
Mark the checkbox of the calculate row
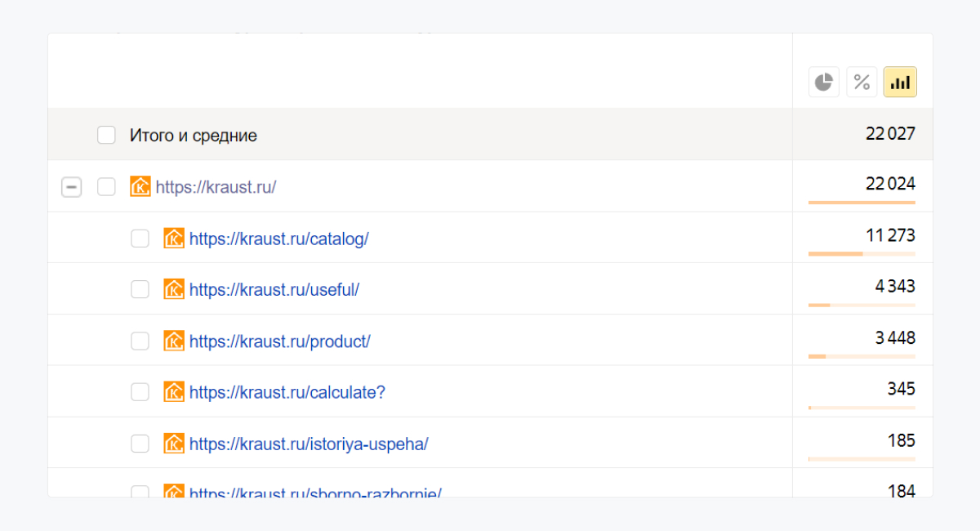tap(140, 392)
